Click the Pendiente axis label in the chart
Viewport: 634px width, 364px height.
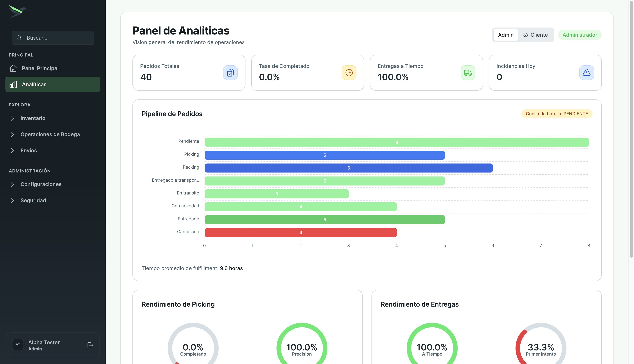tap(189, 141)
